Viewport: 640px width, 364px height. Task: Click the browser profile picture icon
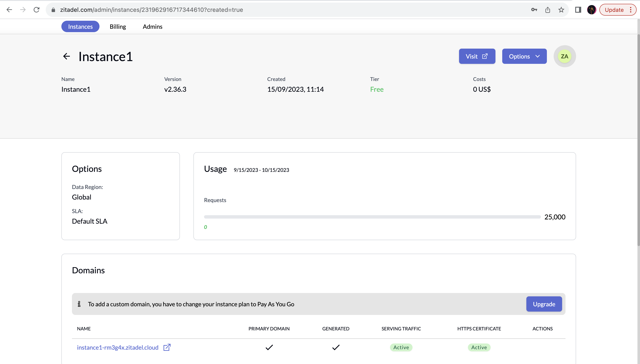point(592,10)
